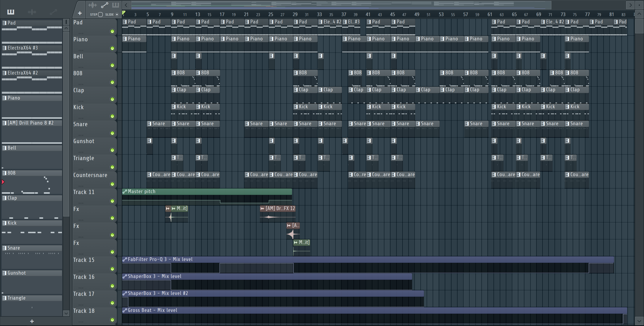Click the green playhead marker at bar 1
The image size is (644, 326).
[124, 13]
